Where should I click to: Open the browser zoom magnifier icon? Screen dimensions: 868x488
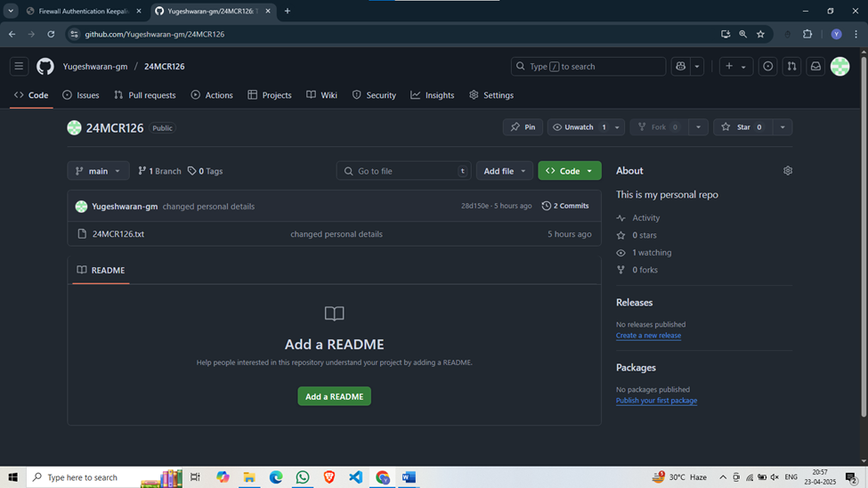[742, 35]
